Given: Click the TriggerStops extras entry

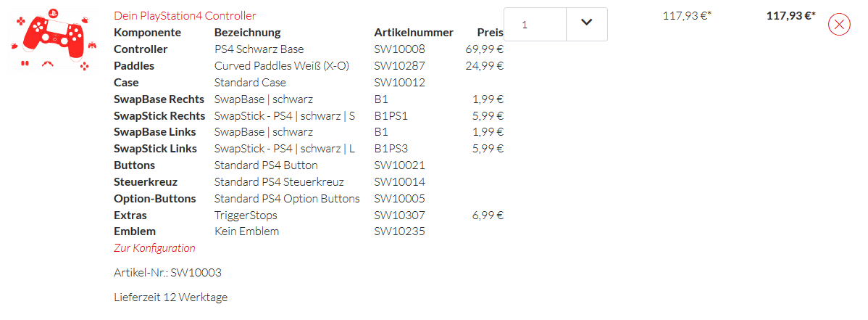Looking at the screenshot, I should pyautogui.click(x=246, y=216).
